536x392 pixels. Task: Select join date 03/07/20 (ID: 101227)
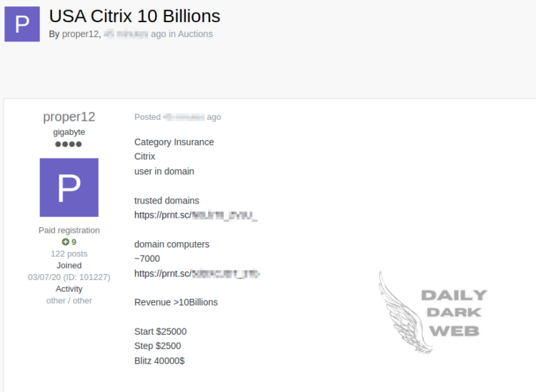69,277
